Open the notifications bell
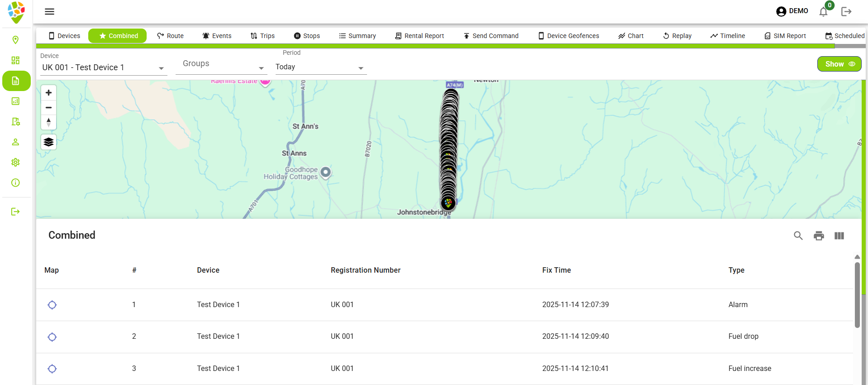868x385 pixels. tap(823, 12)
